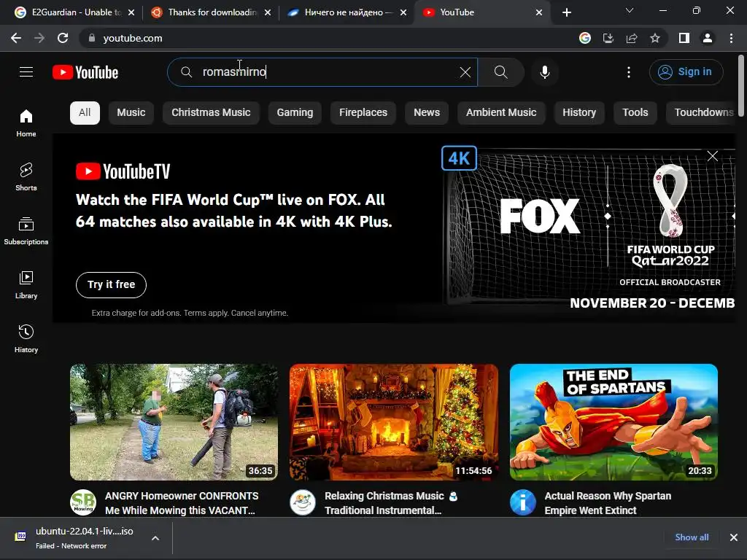Open Chrome three-dot menu

[x=731, y=38]
